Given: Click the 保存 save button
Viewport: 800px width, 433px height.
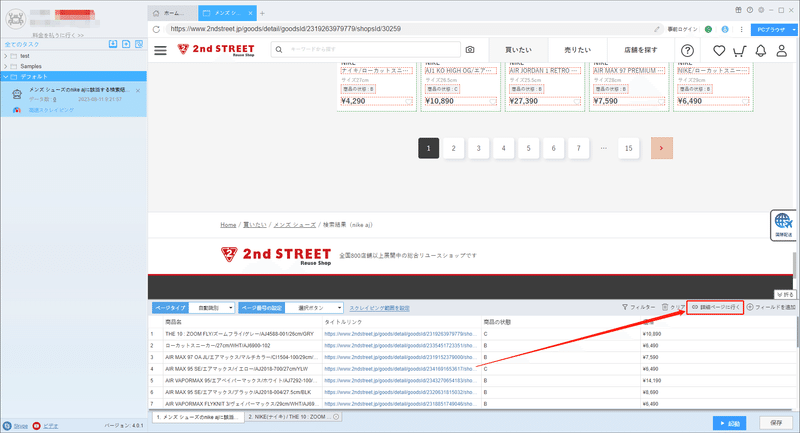Looking at the screenshot, I should tap(776, 423).
